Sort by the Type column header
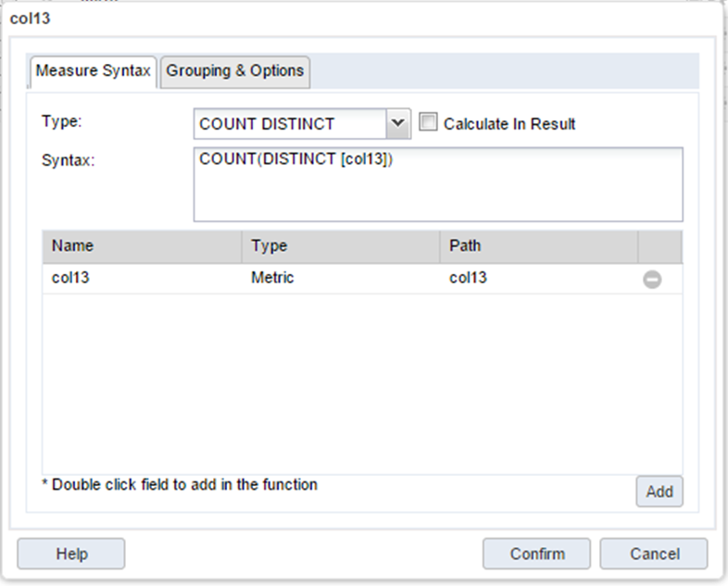Screen dimensions: 728x586 coord(340,246)
